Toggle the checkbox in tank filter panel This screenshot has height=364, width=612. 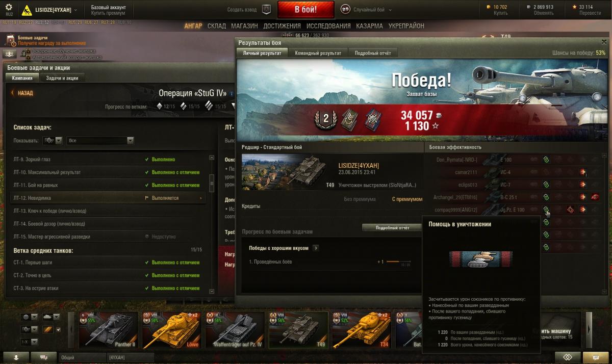pyautogui.click(x=58, y=329)
